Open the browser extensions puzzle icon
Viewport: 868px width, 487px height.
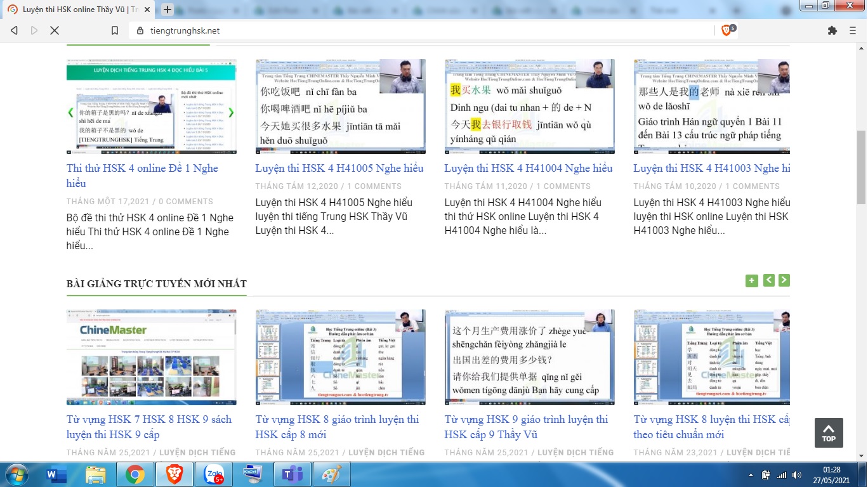coord(832,30)
